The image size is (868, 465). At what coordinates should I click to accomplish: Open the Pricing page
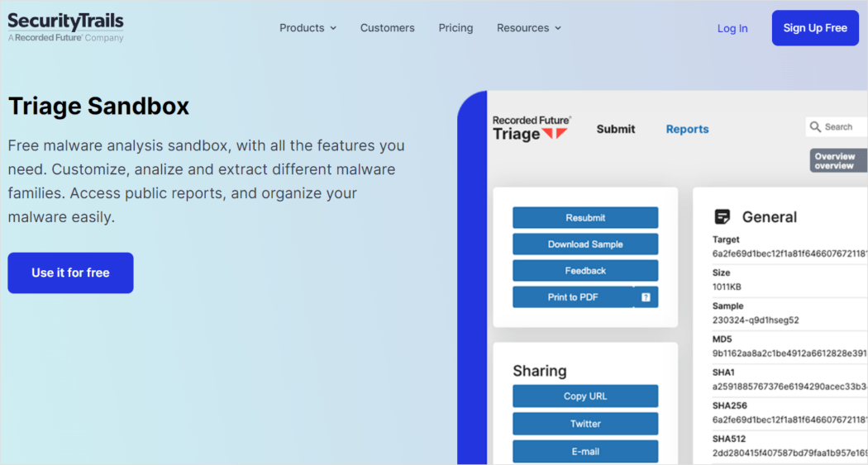(455, 28)
